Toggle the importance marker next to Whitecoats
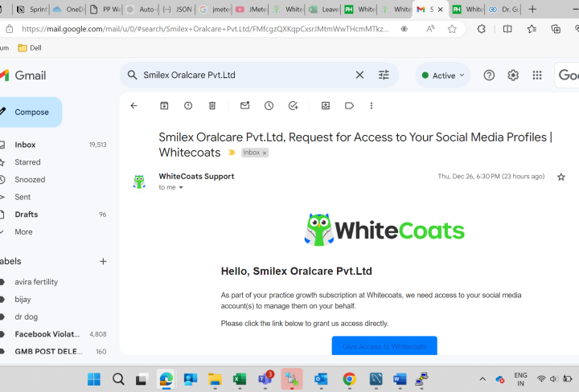579x392 pixels. (232, 153)
